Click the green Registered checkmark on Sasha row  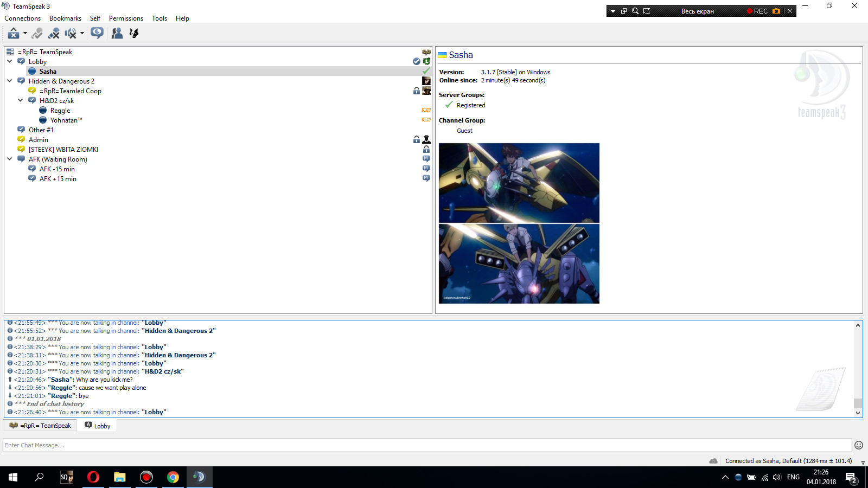click(x=426, y=71)
